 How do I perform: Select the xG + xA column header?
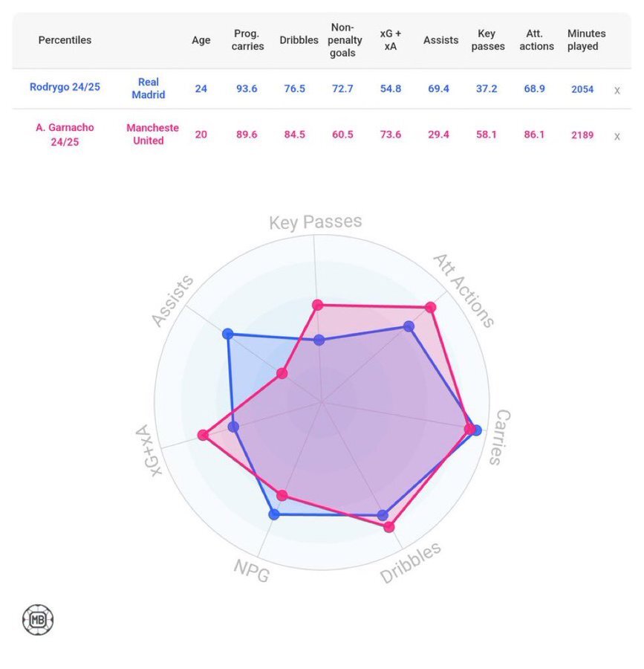point(389,40)
